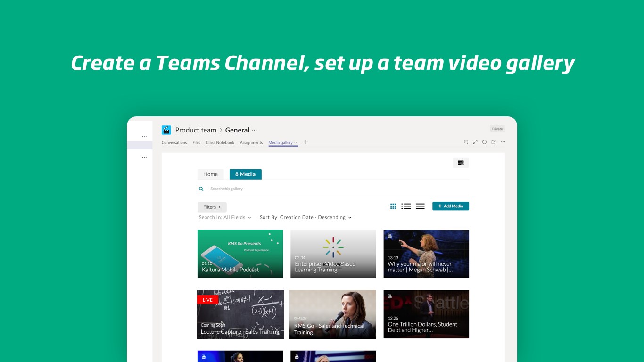Switch to grid view
The width and height of the screenshot is (644, 362).
393,206
